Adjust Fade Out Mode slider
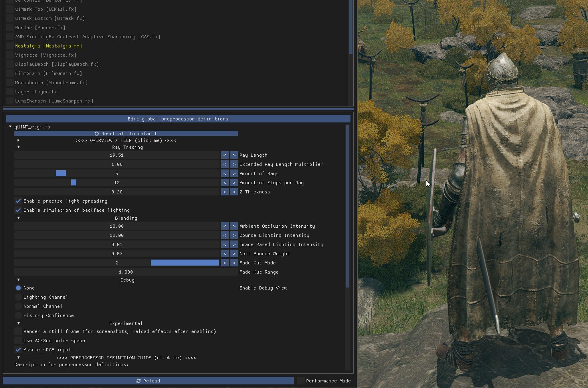Image resolution: width=588 pixels, height=388 pixels. (117, 263)
